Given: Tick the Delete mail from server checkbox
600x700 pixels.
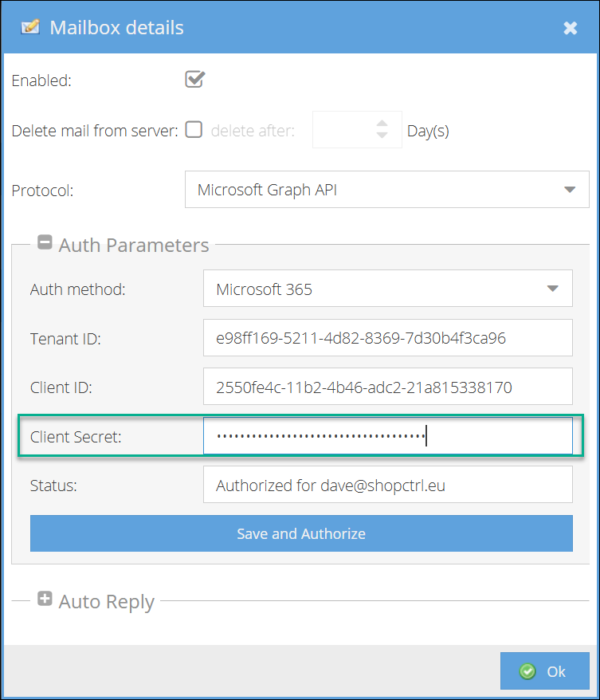Looking at the screenshot, I should 194,129.
